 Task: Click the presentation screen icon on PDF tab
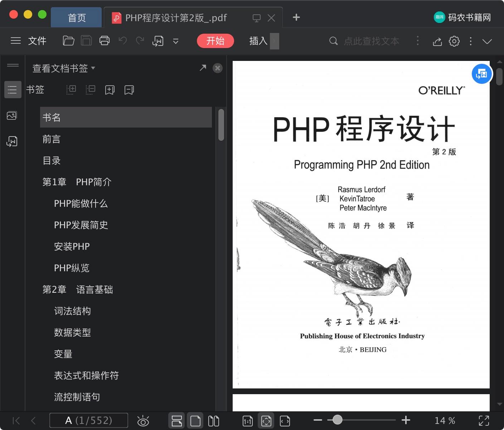click(x=257, y=18)
